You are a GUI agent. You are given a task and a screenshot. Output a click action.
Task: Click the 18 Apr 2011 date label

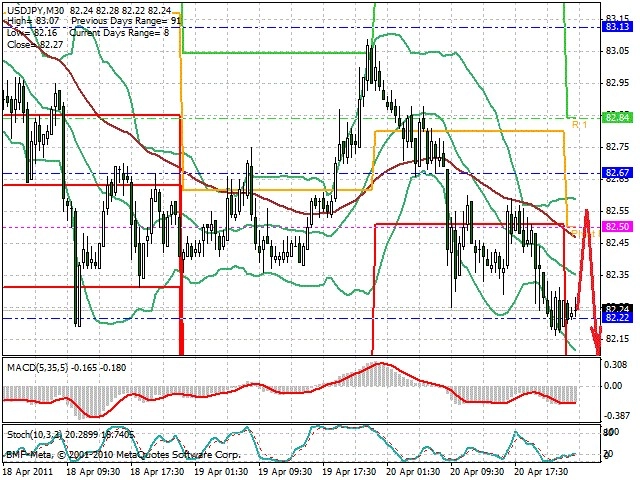point(28,472)
